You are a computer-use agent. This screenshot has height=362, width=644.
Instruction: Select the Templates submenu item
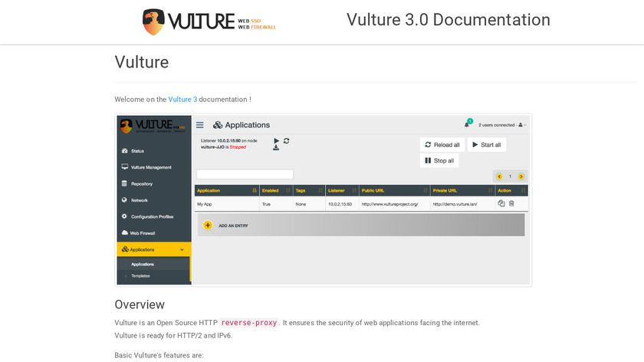pyautogui.click(x=140, y=276)
